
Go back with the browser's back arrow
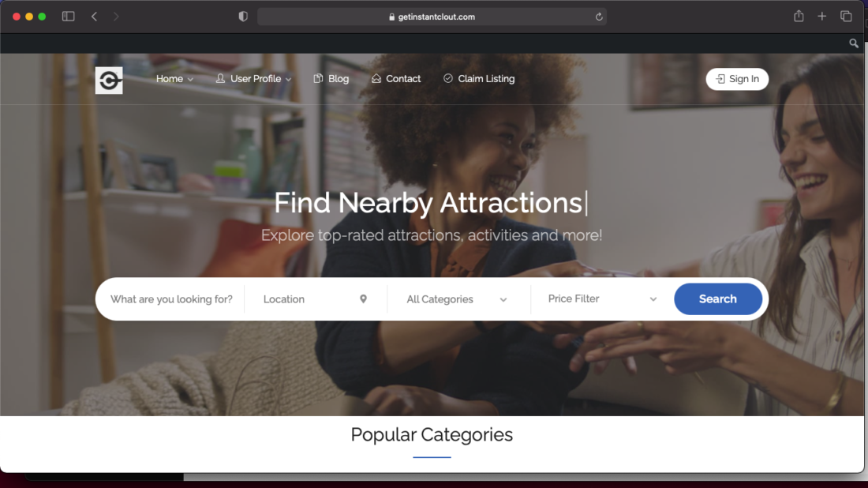[94, 17]
